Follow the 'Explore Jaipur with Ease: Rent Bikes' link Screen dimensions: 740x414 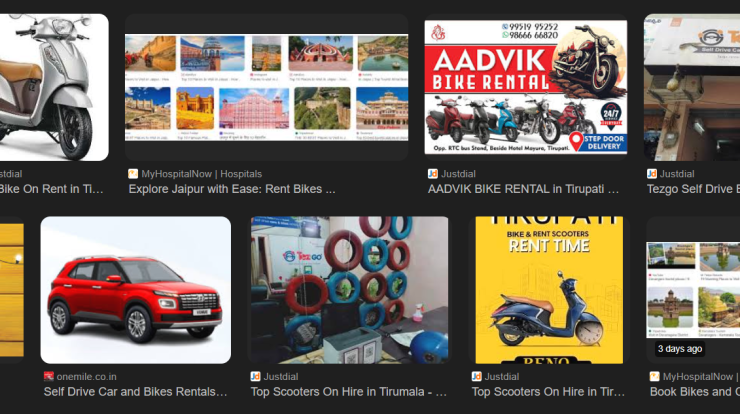[232, 189]
